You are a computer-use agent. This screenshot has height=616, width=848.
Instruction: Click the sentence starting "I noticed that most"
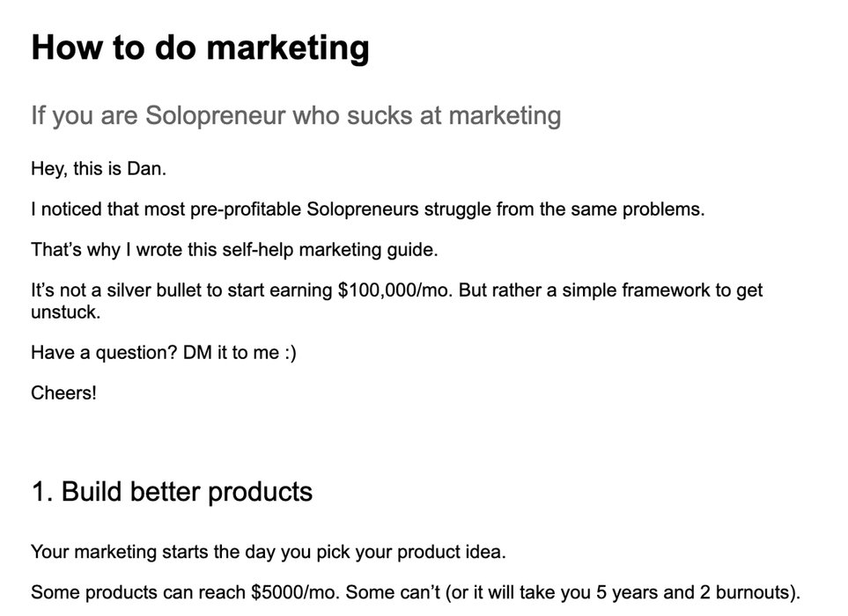[x=368, y=210]
